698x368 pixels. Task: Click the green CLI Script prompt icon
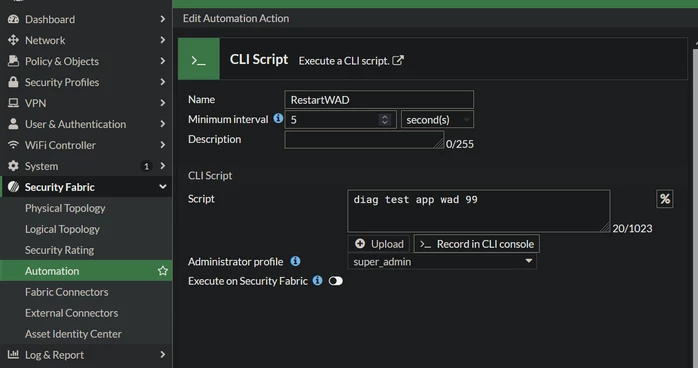point(199,59)
